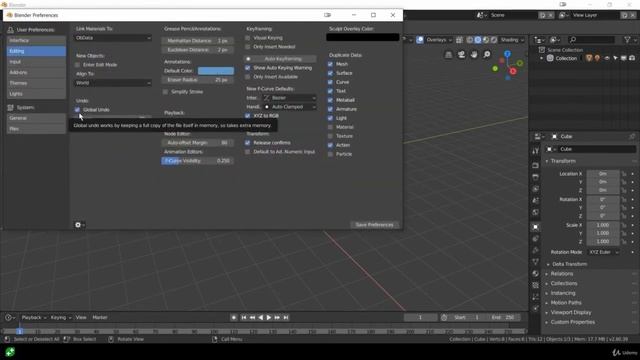Screen dimensions: 640x360
Task: Toggle Release confirms checkbox
Action: 248,143
